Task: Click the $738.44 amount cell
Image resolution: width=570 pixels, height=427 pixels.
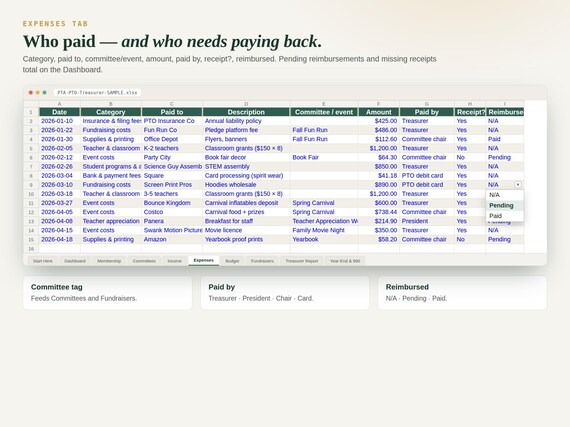Action: (378, 212)
